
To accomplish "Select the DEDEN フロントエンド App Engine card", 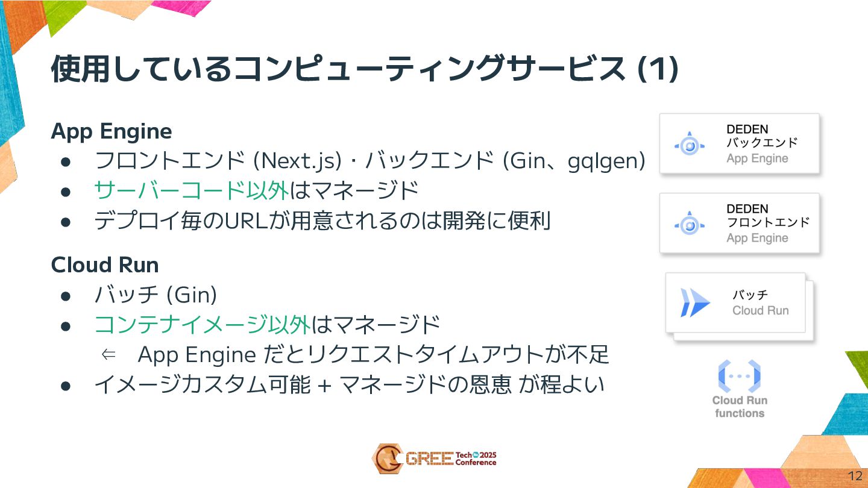I will [740, 223].
